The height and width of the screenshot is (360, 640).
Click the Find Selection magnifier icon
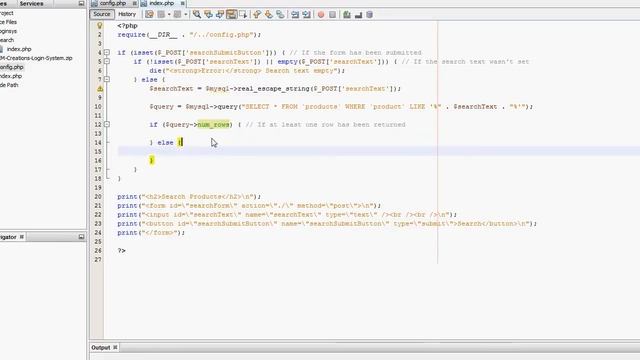[197, 14]
